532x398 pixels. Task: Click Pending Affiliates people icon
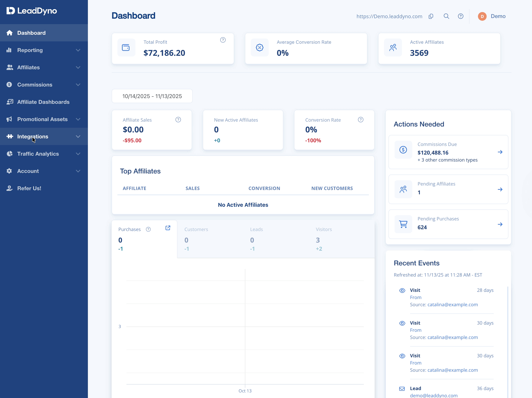point(403,189)
